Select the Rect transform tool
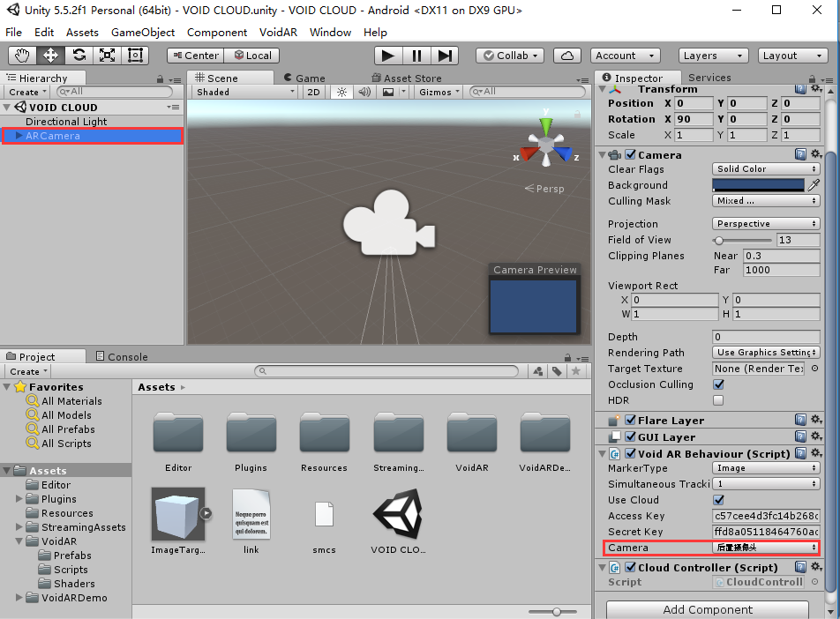This screenshot has height=619, width=840. [x=135, y=56]
